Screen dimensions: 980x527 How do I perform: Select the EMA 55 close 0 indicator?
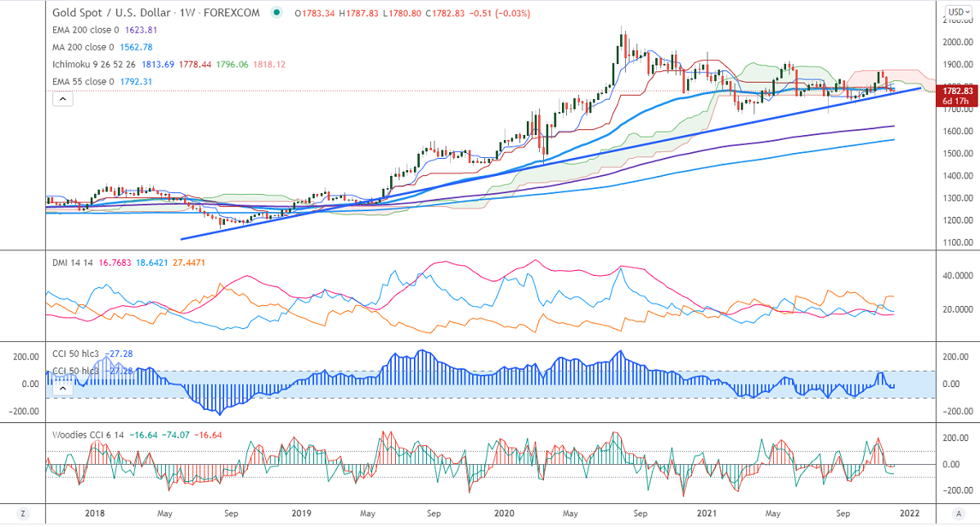(83, 82)
